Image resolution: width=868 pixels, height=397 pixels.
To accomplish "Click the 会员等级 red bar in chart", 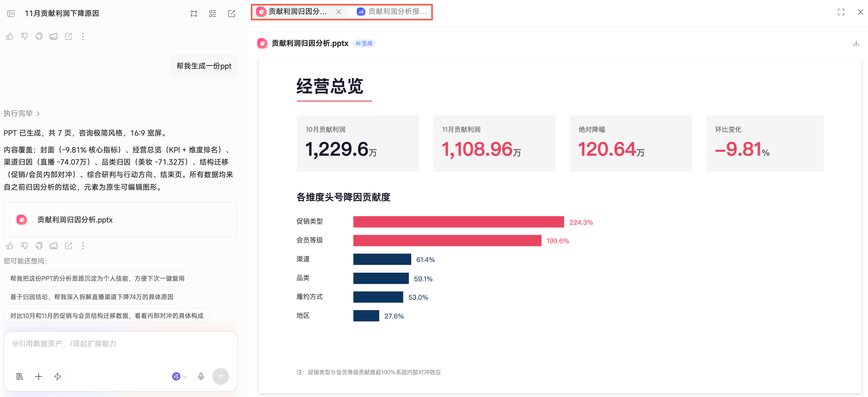I will pos(447,240).
